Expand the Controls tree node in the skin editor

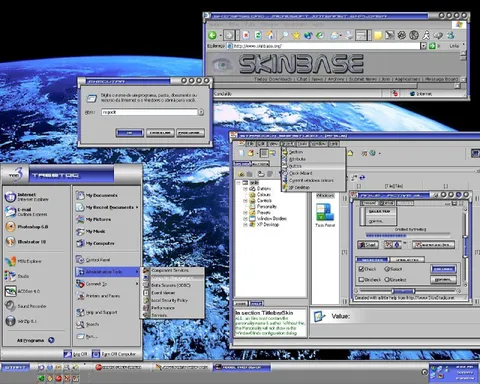coord(245,201)
